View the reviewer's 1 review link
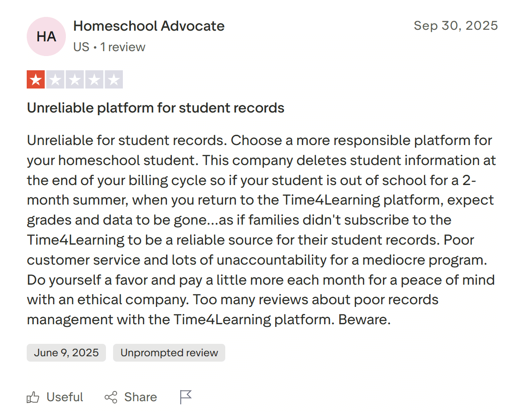 pos(123,47)
